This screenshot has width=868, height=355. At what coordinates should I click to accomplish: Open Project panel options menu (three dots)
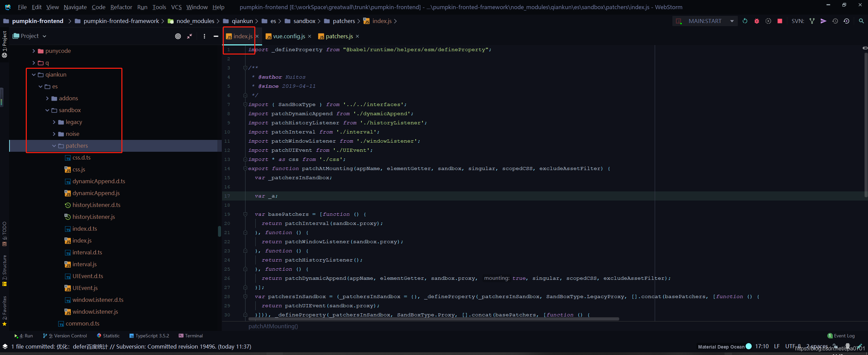204,36
